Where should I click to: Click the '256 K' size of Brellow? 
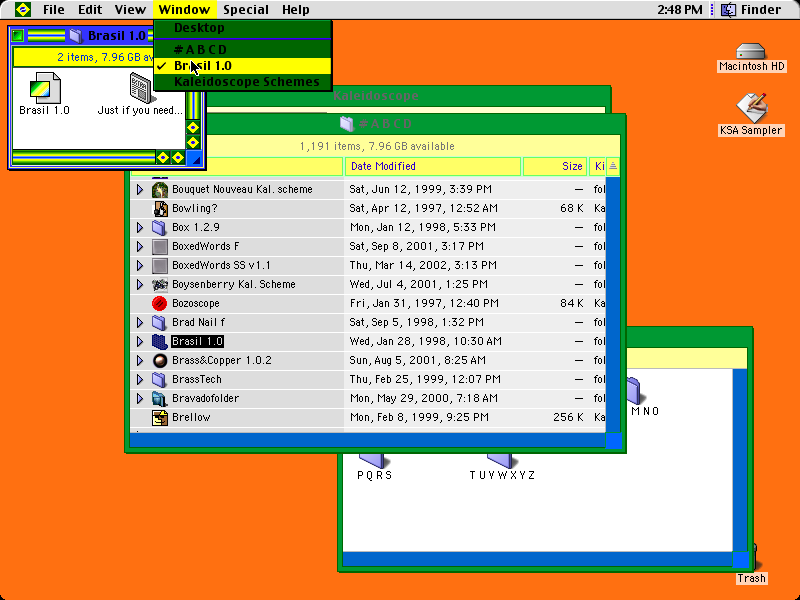[568, 417]
